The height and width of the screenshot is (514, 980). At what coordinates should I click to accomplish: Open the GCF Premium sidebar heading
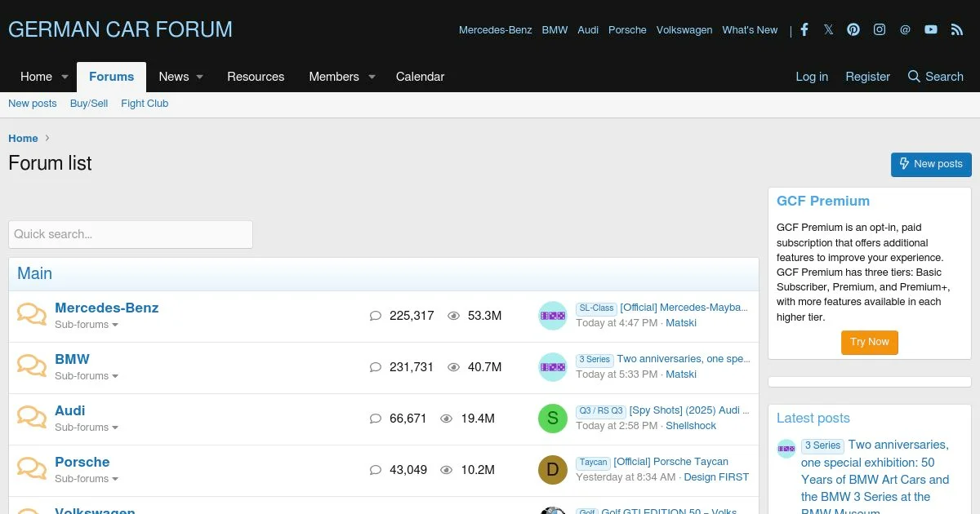pyautogui.click(x=823, y=202)
